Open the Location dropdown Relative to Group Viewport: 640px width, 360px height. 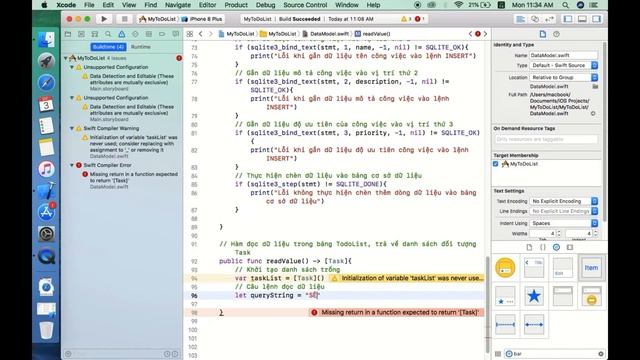tap(564, 77)
